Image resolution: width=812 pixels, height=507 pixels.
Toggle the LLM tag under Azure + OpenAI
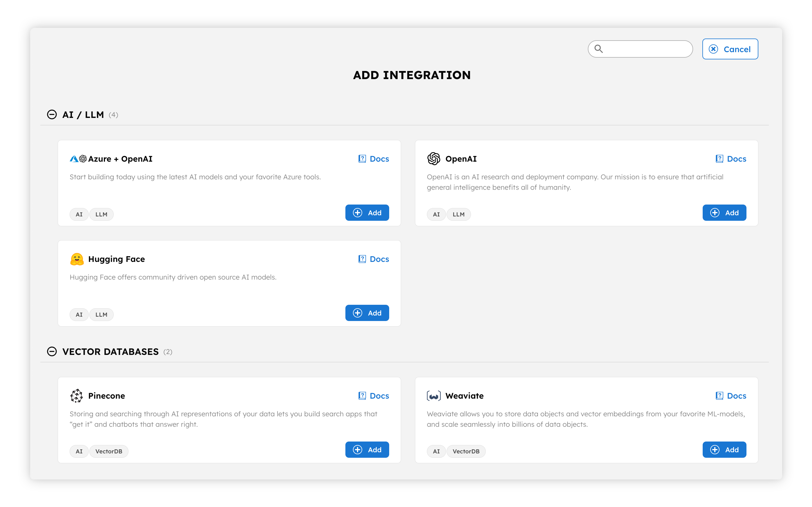(x=101, y=214)
